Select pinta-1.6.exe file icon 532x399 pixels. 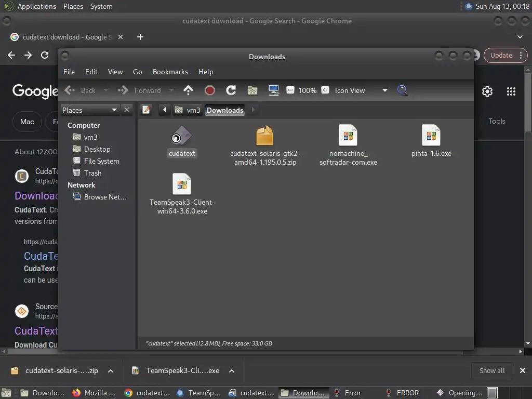(x=431, y=135)
